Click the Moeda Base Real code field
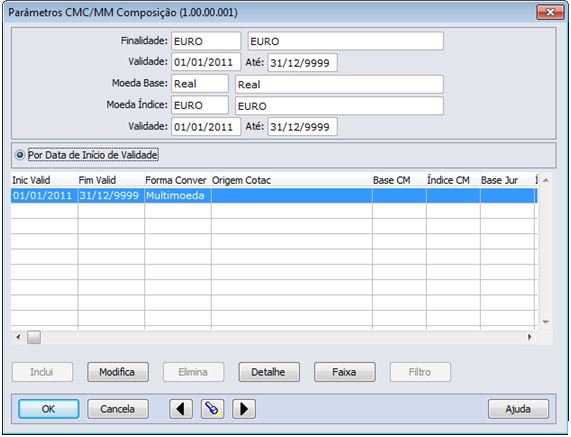 [x=200, y=84]
